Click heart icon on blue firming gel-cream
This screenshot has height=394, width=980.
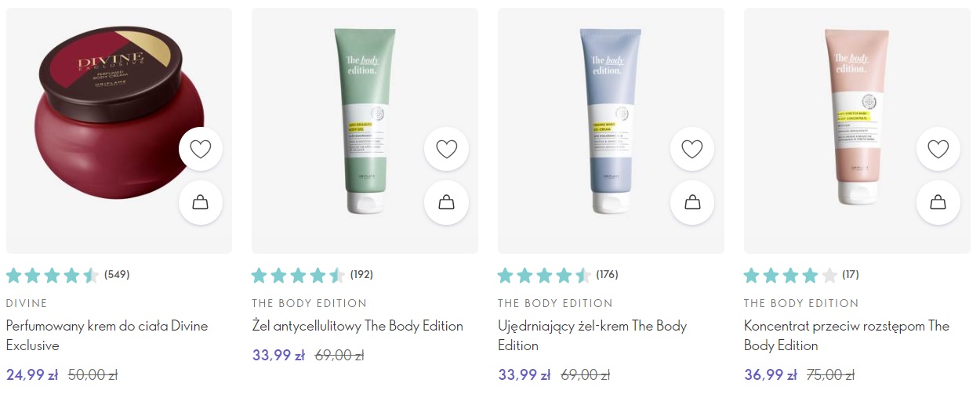click(x=692, y=149)
